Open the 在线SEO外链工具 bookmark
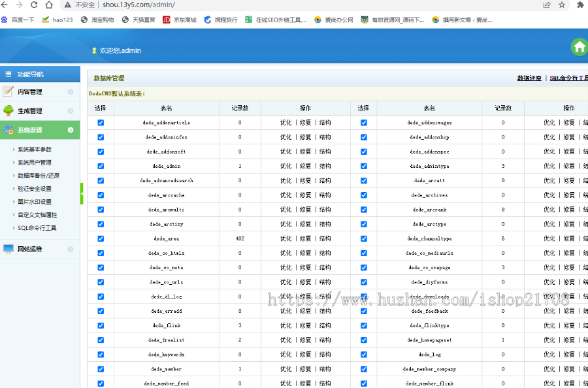 click(276, 20)
